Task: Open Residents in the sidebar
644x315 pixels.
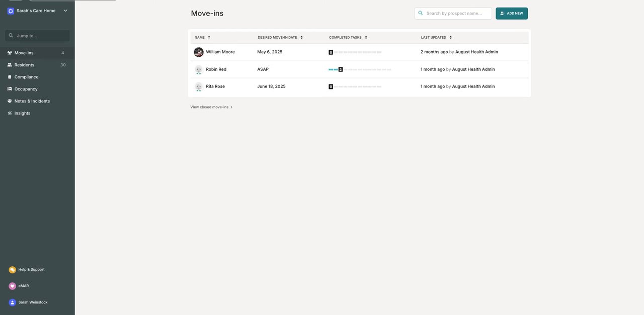Action: (x=24, y=65)
